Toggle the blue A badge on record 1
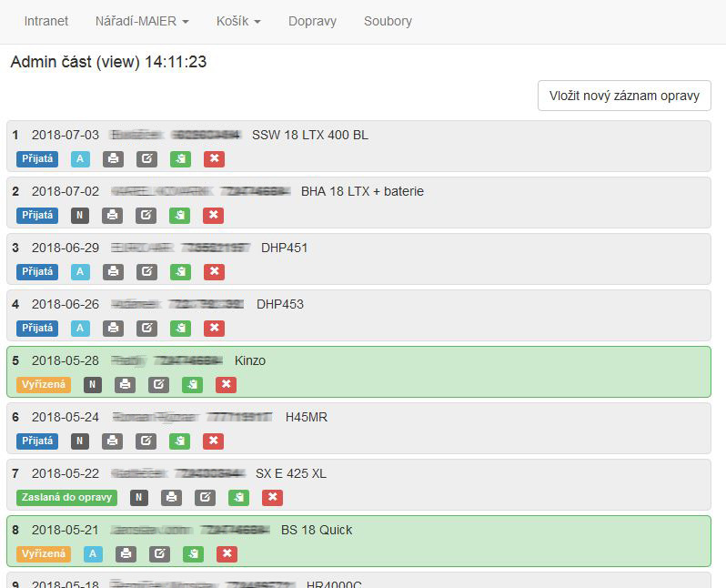726x588 pixels. (x=80, y=159)
